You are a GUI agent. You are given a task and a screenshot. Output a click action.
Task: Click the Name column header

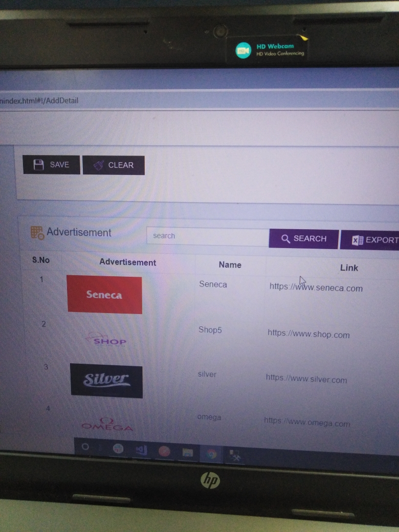(230, 264)
